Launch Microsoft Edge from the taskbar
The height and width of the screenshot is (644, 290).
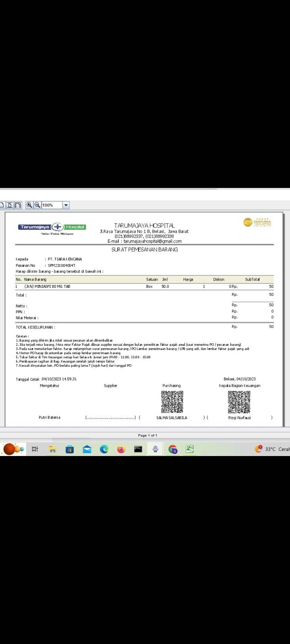pos(104,449)
